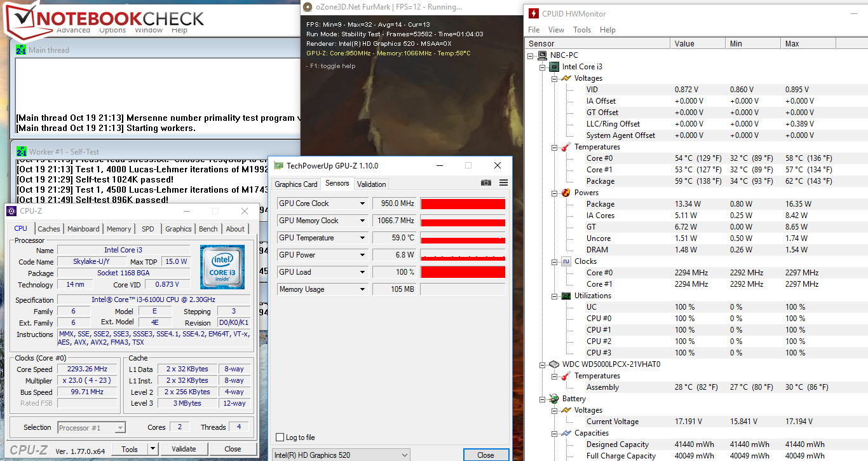
Task: Click the Close button in GPU-Z
Action: pos(485,455)
